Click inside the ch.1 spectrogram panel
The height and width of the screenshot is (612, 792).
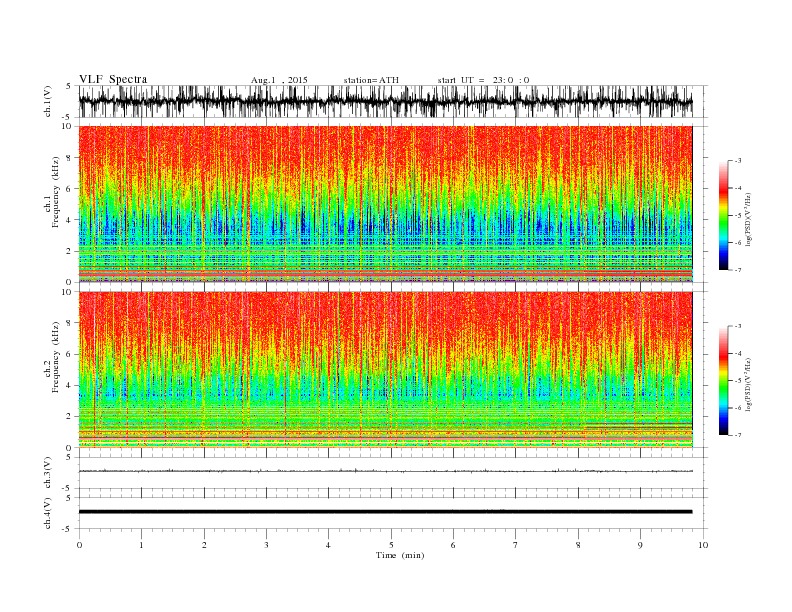[x=386, y=204]
